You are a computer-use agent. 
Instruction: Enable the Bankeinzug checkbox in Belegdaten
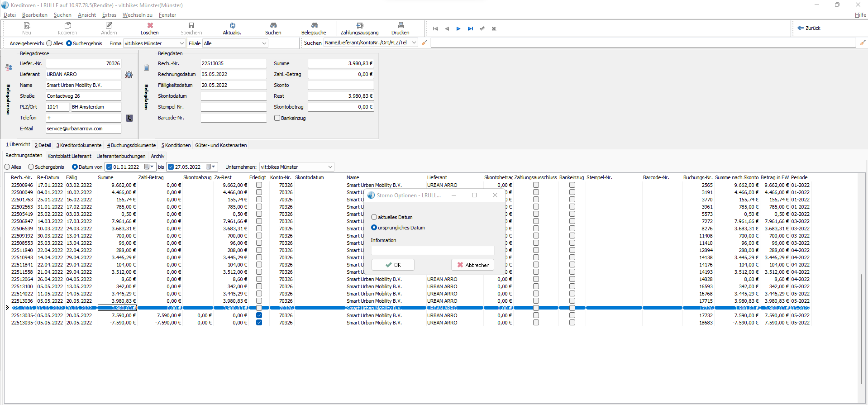[277, 118]
